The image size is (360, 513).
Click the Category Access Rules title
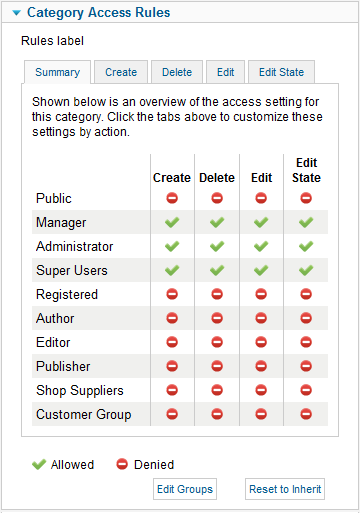(x=99, y=13)
